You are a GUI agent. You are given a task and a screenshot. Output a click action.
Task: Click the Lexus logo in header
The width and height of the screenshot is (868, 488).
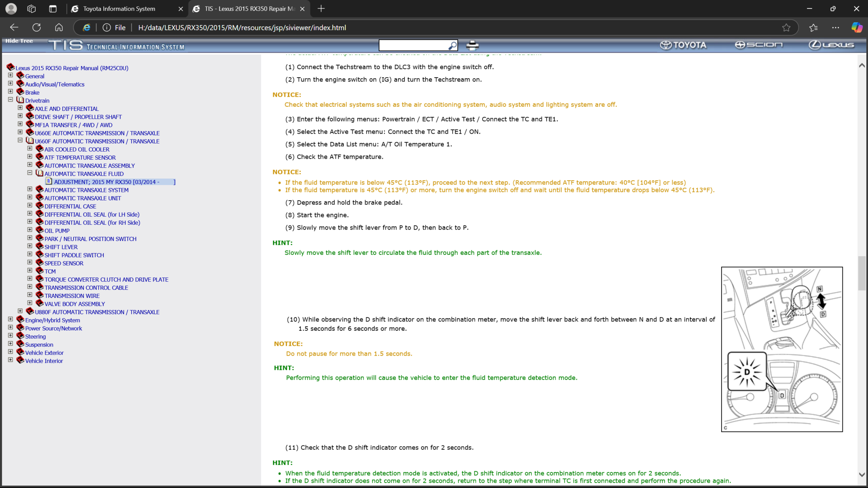831,45
